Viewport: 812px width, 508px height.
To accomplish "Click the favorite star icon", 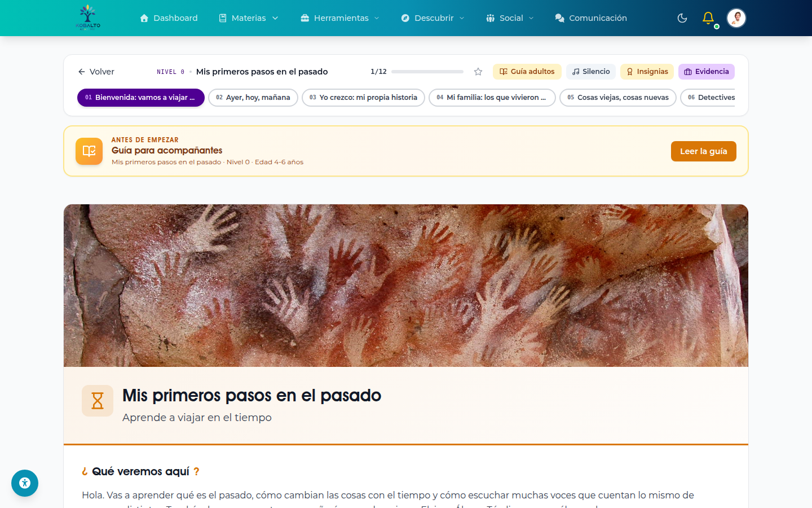I will 478,72.
